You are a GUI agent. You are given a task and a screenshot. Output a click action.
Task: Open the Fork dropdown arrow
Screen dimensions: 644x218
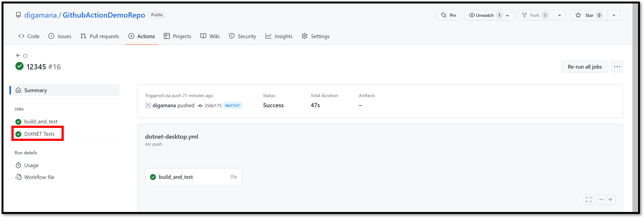(560, 15)
